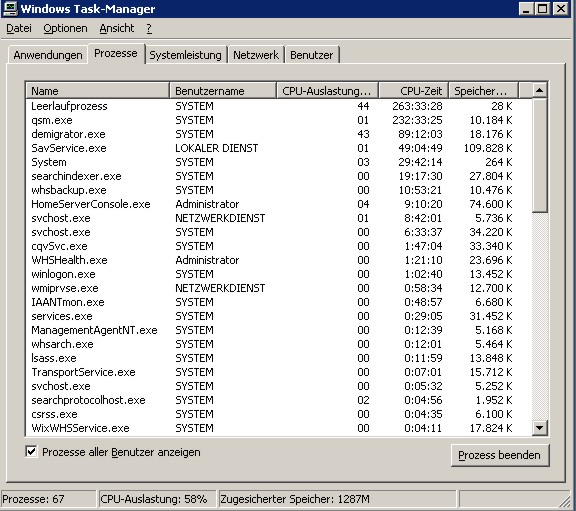
Task: Select the lsass.exe process
Action: (x=278, y=358)
